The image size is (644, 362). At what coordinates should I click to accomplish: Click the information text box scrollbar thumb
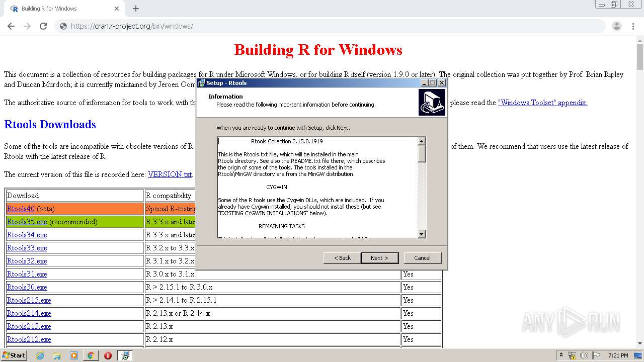(x=422, y=154)
